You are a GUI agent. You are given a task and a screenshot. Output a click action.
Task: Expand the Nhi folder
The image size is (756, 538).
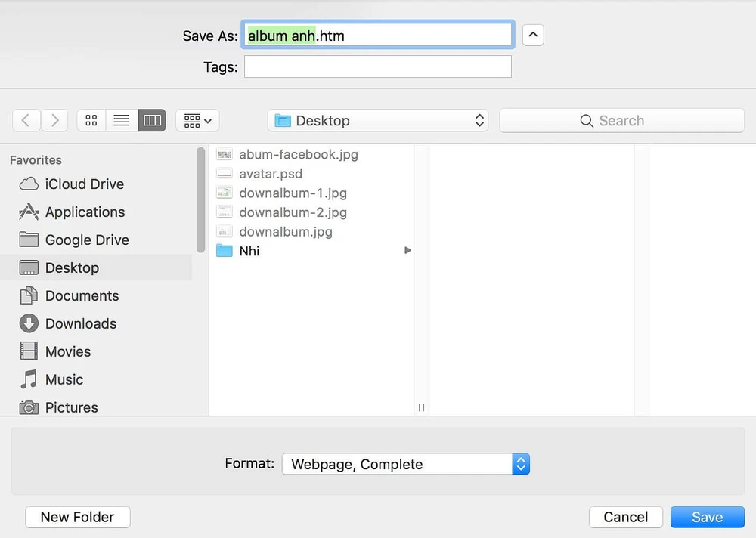point(249,251)
